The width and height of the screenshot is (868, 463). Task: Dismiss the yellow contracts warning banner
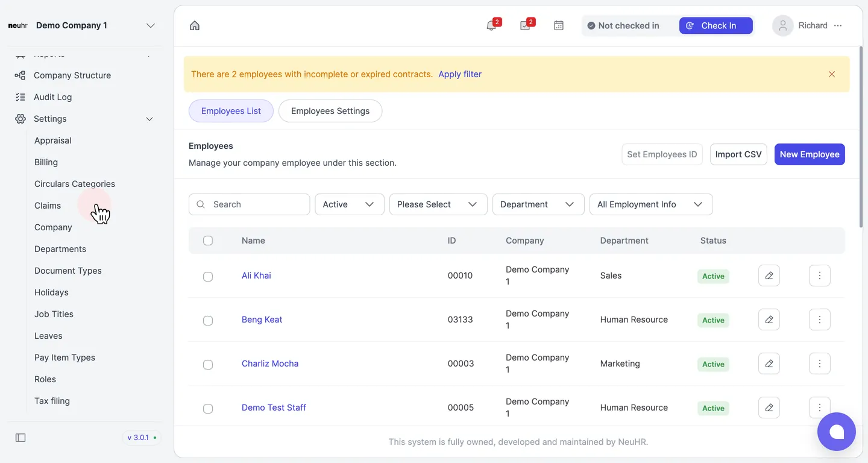pos(832,74)
